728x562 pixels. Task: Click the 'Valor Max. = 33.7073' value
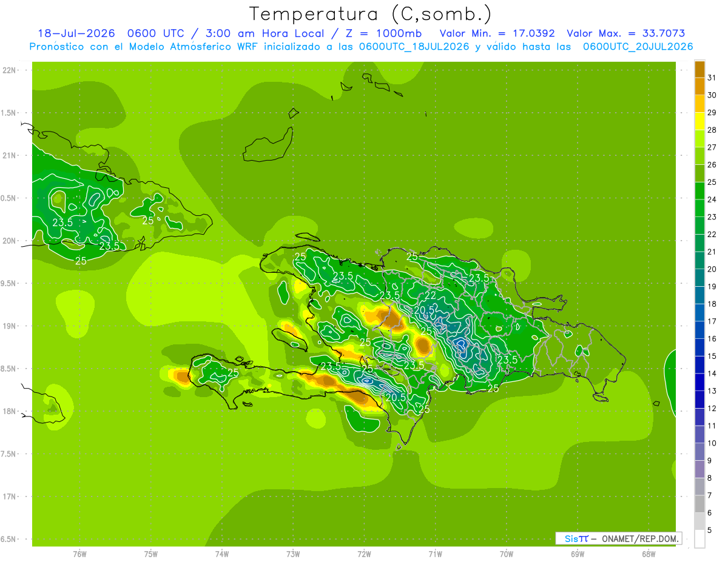pyautogui.click(x=626, y=33)
